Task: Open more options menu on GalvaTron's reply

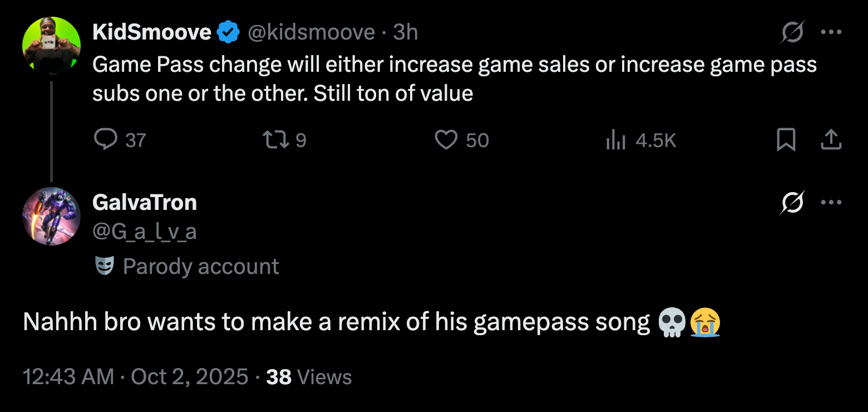Action: pyautogui.click(x=831, y=202)
